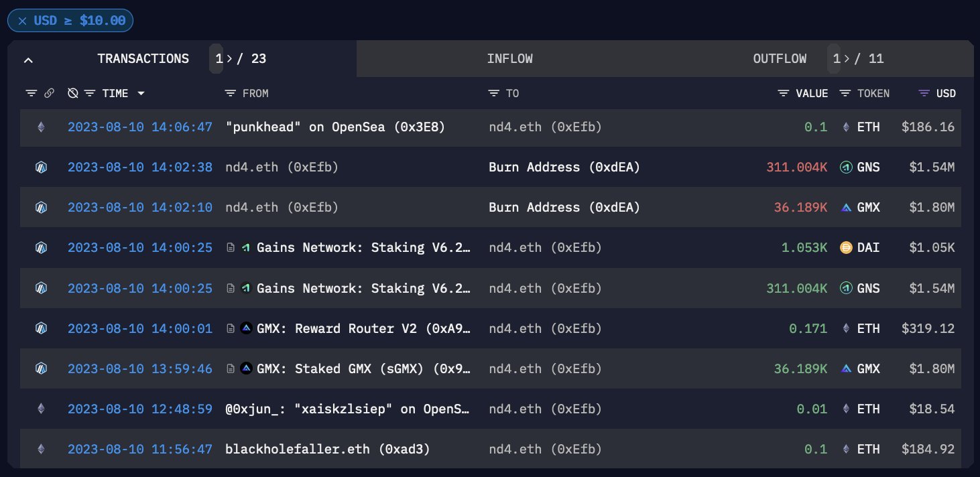This screenshot has width=980, height=477.
Task: Toggle the crossed-out clock time format icon
Action: pos(73,93)
